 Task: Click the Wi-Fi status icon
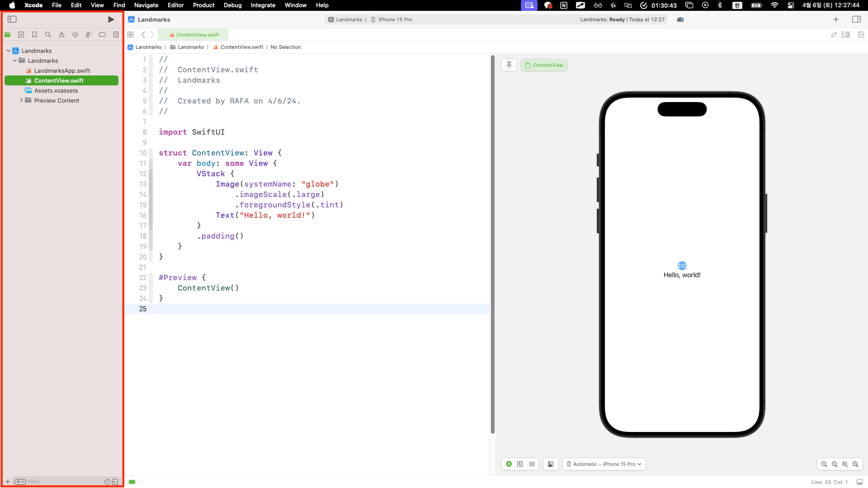pyautogui.click(x=774, y=5)
